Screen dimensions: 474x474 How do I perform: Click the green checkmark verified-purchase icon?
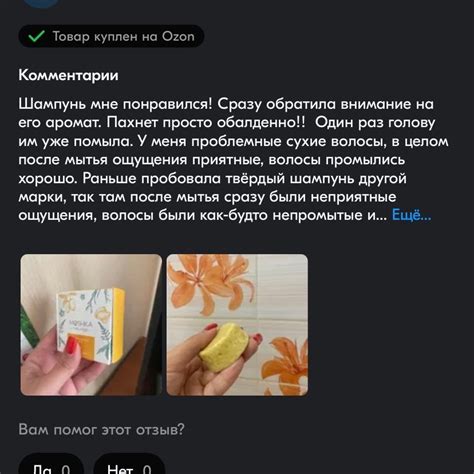[36, 36]
